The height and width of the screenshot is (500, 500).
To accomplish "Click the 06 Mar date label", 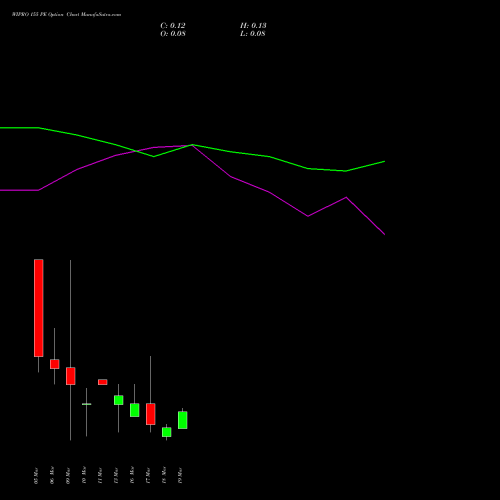I will click(x=52, y=476).
